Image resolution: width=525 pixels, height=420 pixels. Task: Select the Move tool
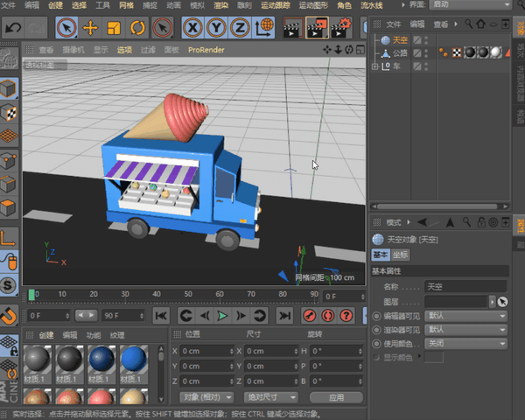pos(89,28)
